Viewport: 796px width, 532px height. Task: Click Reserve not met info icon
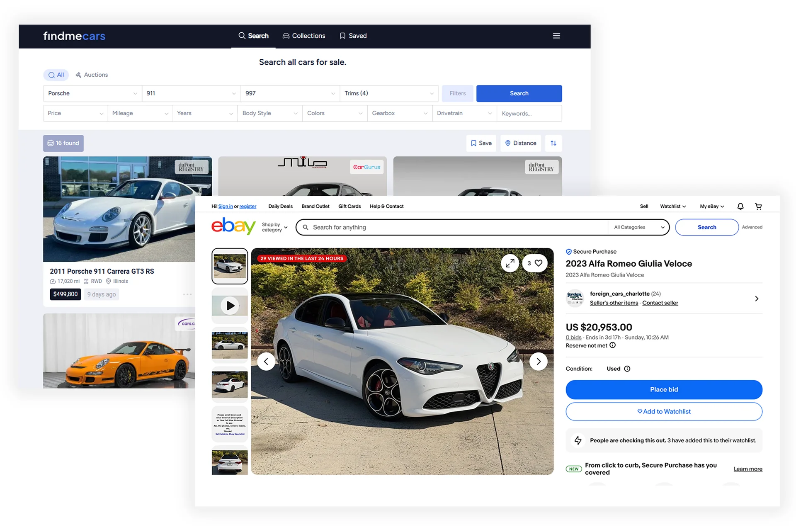[612, 345]
